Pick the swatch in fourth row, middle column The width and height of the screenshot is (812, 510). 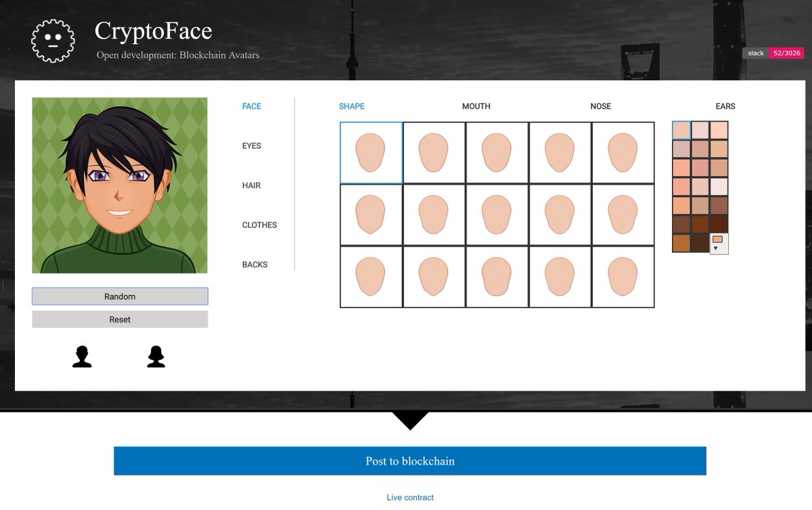pos(700,187)
